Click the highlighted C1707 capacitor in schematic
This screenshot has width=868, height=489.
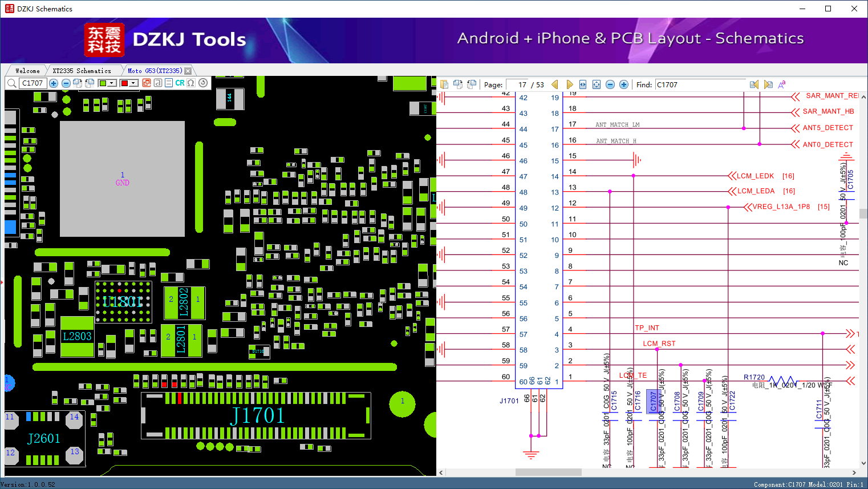point(654,401)
